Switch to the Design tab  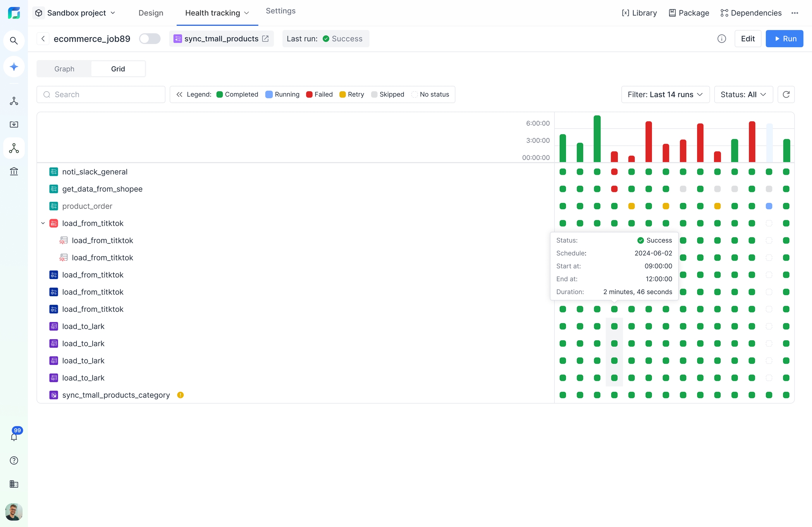click(x=151, y=13)
